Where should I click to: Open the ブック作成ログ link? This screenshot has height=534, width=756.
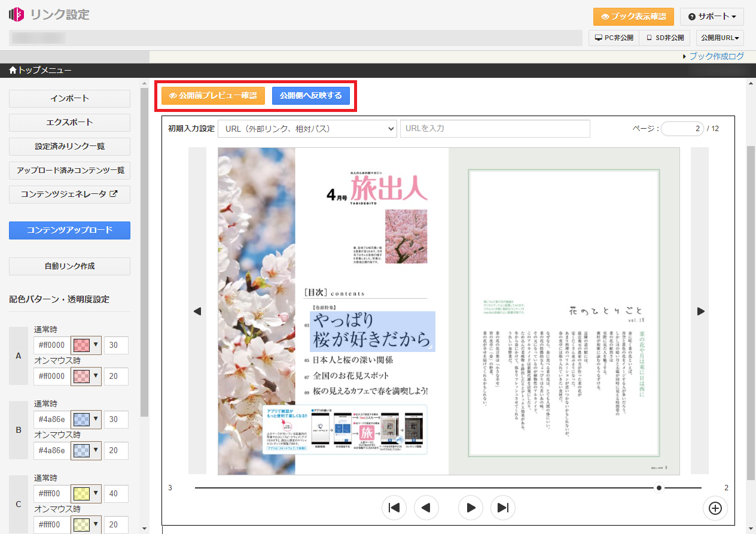716,56
